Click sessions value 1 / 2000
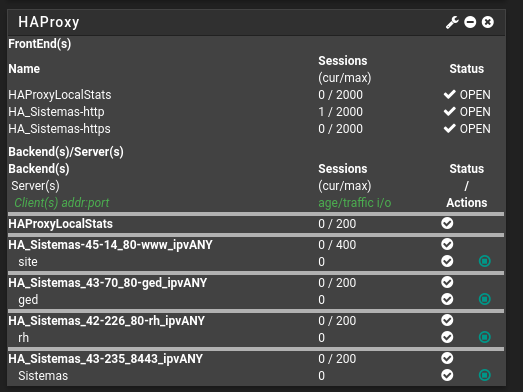 click(x=340, y=112)
